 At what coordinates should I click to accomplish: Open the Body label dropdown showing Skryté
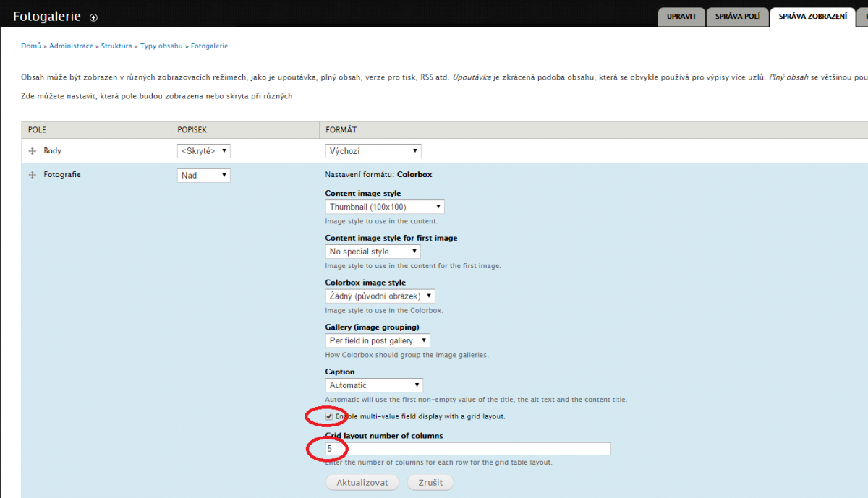click(x=204, y=151)
